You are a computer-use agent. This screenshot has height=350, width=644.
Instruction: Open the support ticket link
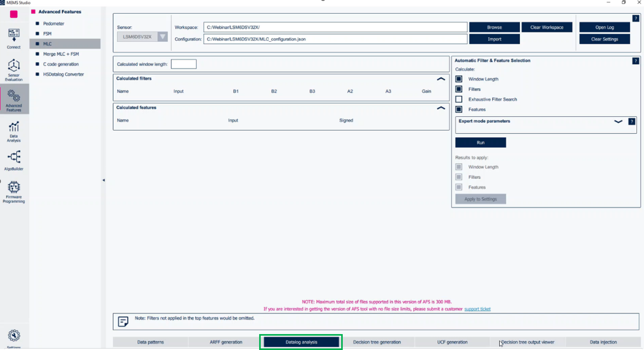pos(477,309)
